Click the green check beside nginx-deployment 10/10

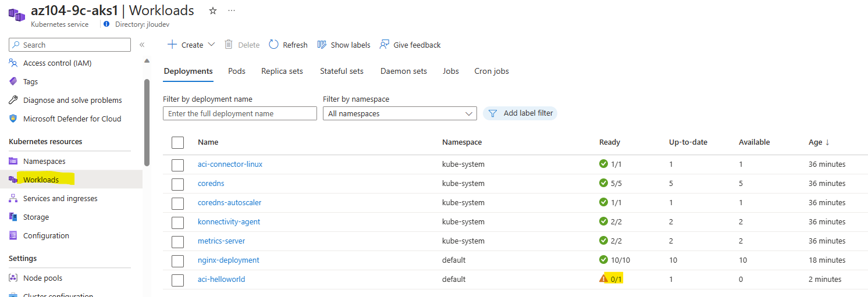click(603, 260)
